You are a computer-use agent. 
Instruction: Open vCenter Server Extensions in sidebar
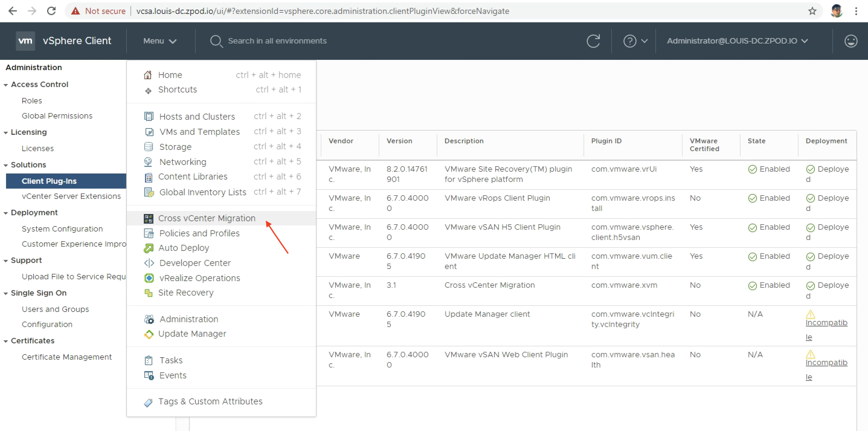pyautogui.click(x=71, y=196)
